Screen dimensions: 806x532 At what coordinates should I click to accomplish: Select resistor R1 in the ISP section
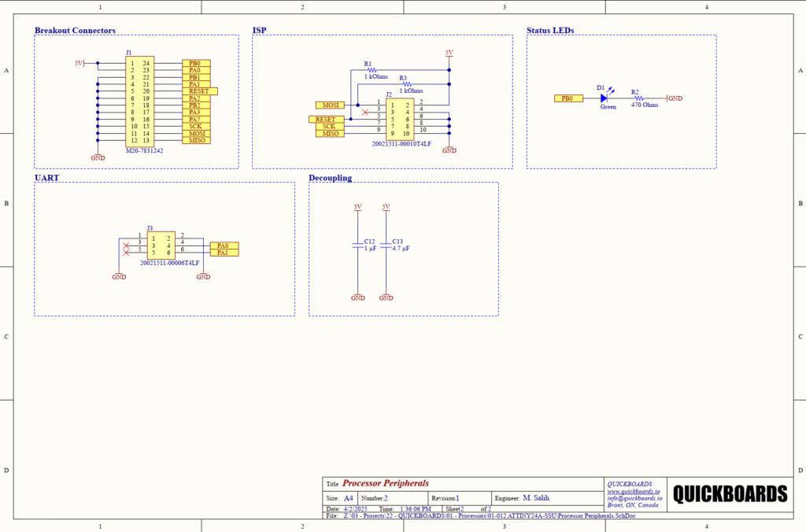point(373,70)
